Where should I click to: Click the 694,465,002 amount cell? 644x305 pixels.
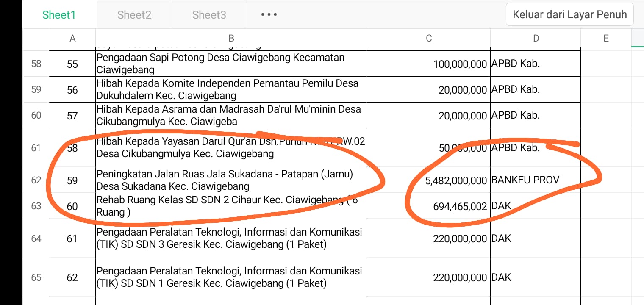[x=429, y=206]
